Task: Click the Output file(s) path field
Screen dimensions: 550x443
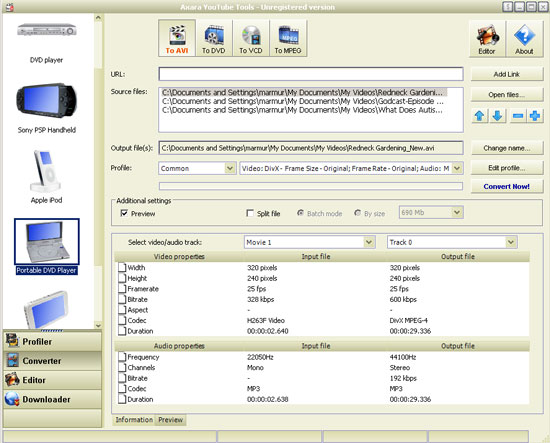Action: click(x=311, y=148)
